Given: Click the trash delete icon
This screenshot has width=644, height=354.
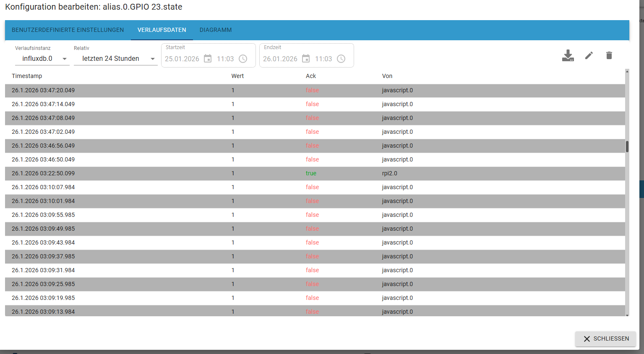Looking at the screenshot, I should pyautogui.click(x=609, y=55).
